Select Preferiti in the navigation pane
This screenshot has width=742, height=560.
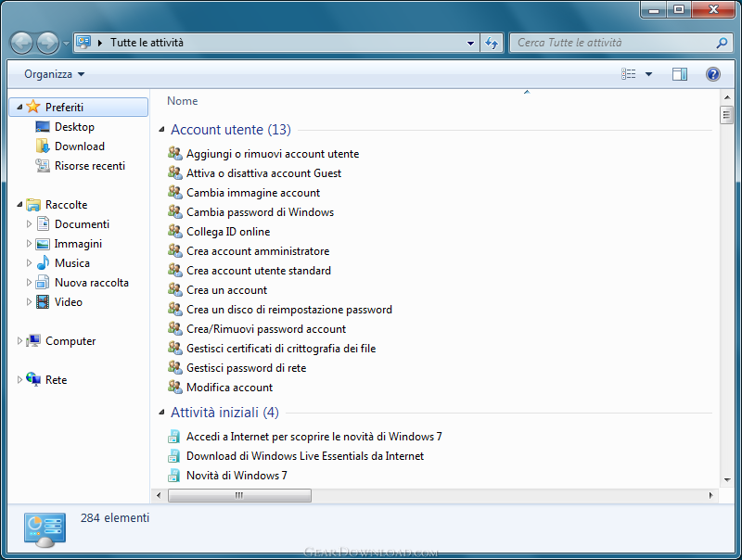pyautogui.click(x=79, y=108)
